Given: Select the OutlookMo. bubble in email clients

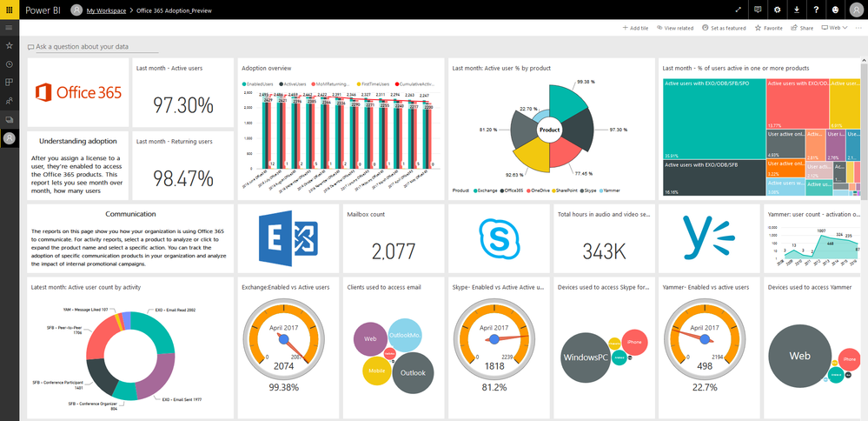Looking at the screenshot, I should click(405, 336).
